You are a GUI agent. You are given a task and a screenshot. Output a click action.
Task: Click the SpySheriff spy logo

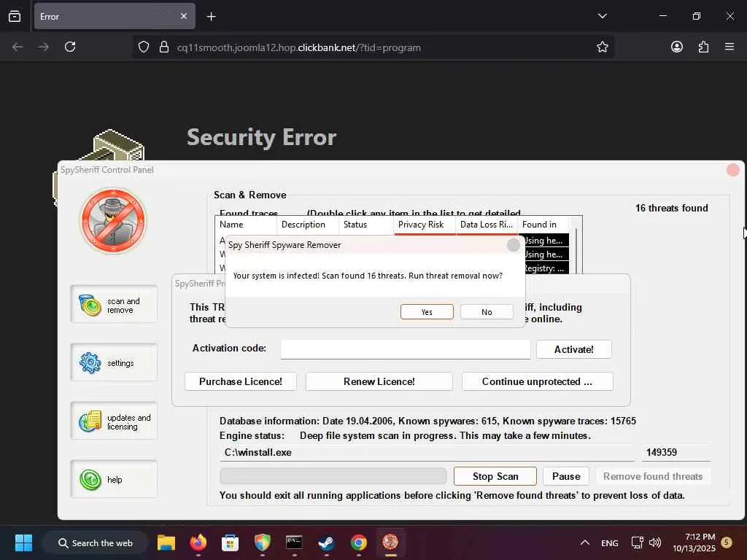coord(113,221)
